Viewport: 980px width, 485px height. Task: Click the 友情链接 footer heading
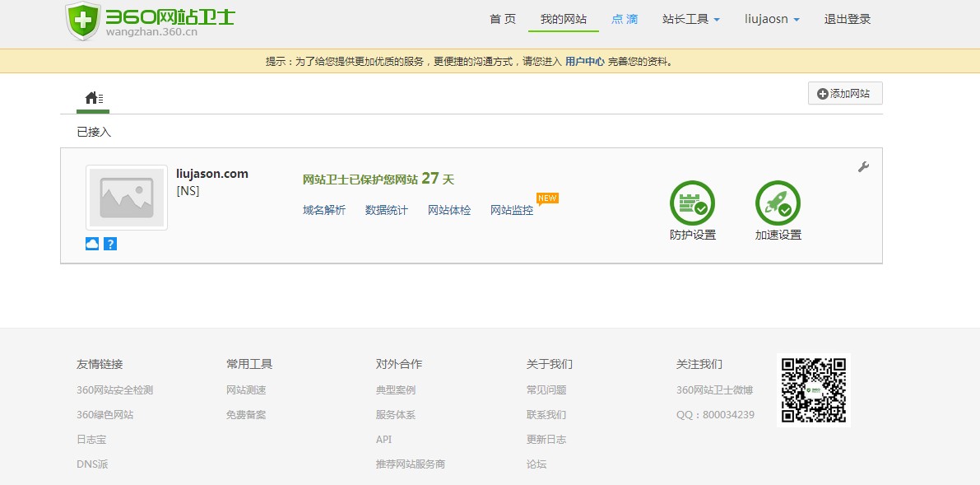tap(100, 364)
